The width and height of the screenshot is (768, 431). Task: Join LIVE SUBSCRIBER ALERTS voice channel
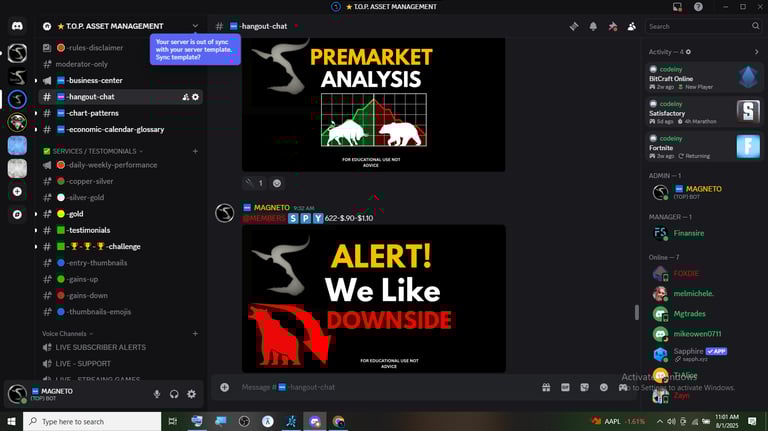pyautogui.click(x=120, y=347)
